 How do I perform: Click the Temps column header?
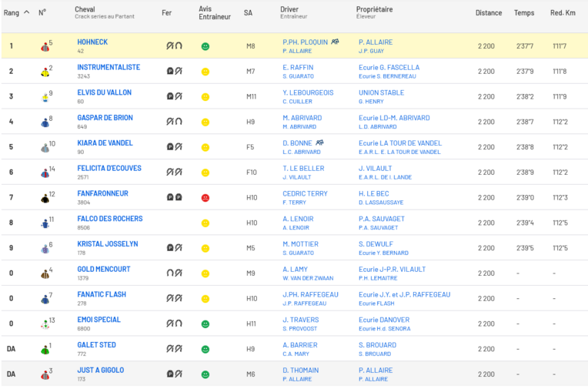pyautogui.click(x=523, y=12)
